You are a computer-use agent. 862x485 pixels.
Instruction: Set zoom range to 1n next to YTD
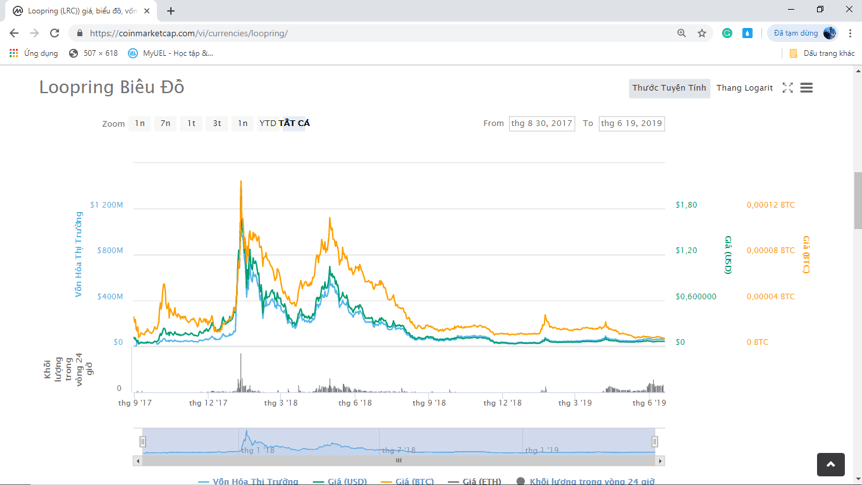(x=242, y=123)
